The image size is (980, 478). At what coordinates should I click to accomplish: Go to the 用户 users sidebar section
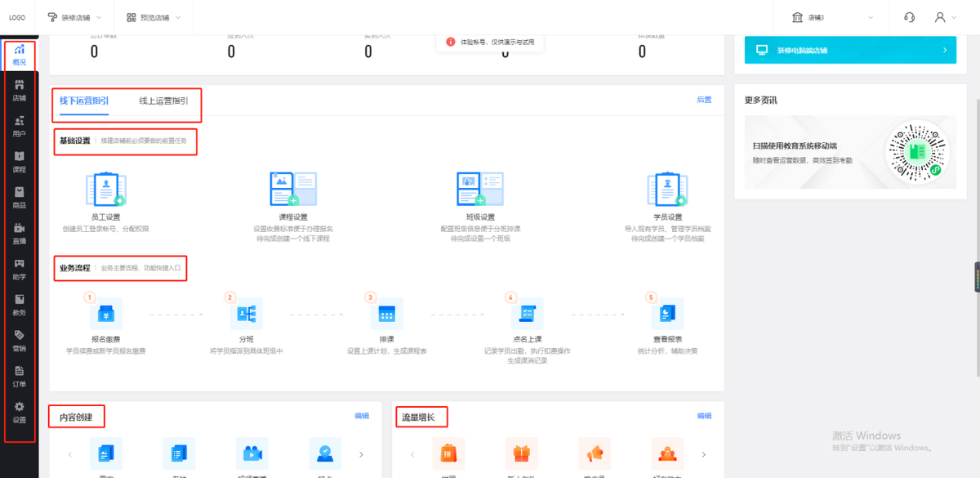pyautogui.click(x=19, y=126)
